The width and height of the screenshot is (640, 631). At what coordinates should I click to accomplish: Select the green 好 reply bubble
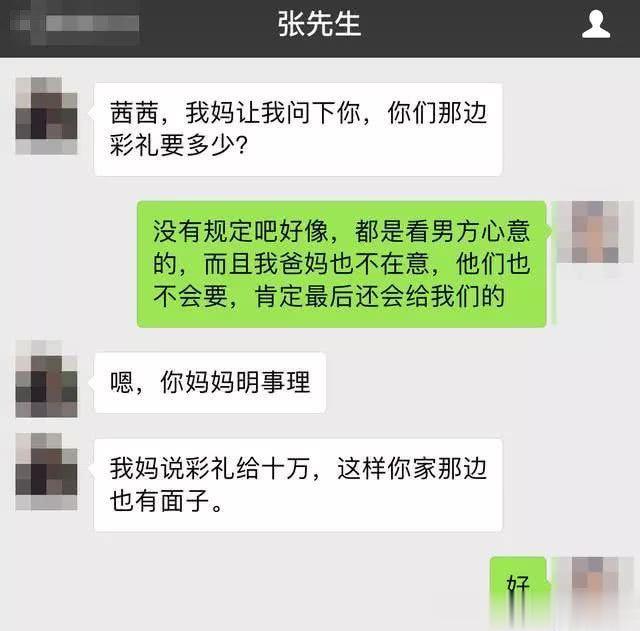tap(518, 587)
